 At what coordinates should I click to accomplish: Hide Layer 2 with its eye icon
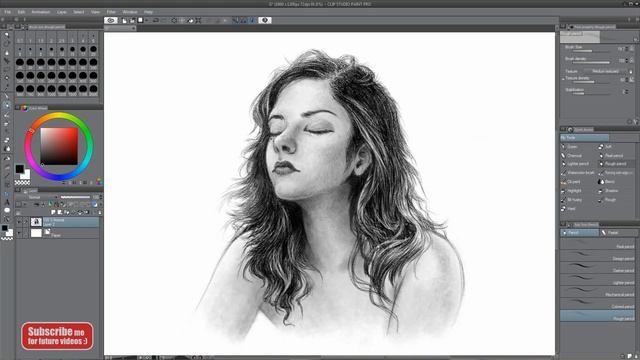pyautogui.click(x=19, y=222)
